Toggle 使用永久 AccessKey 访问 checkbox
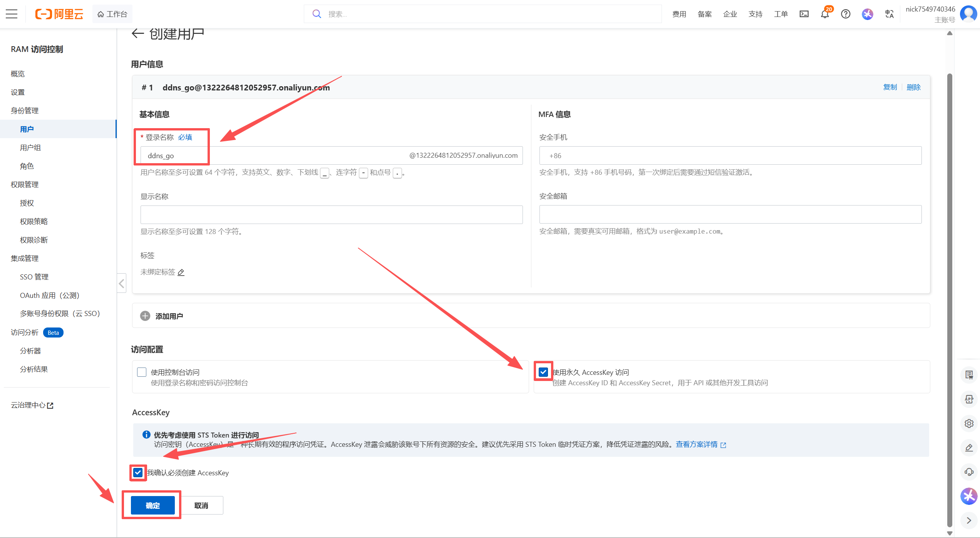Image resolution: width=980 pixels, height=538 pixels. coord(543,372)
